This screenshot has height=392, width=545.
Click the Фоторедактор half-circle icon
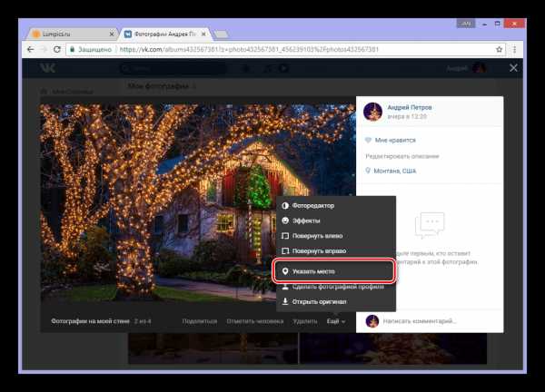point(285,206)
